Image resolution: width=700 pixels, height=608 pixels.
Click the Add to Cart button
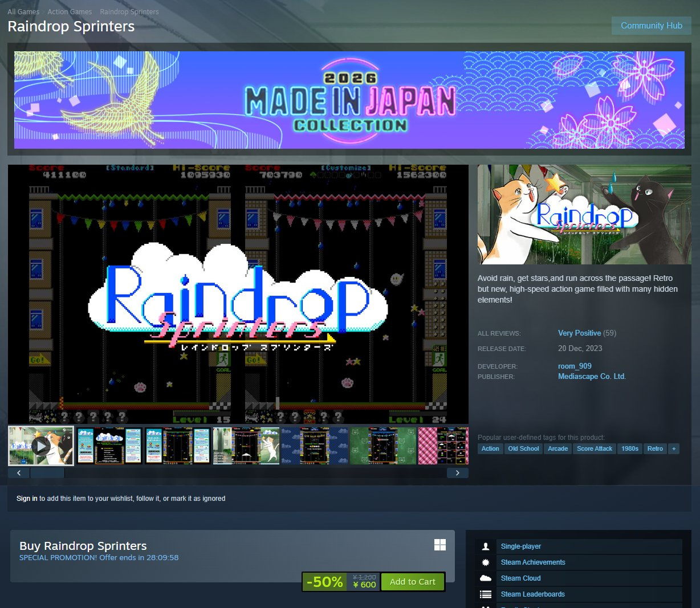click(412, 582)
